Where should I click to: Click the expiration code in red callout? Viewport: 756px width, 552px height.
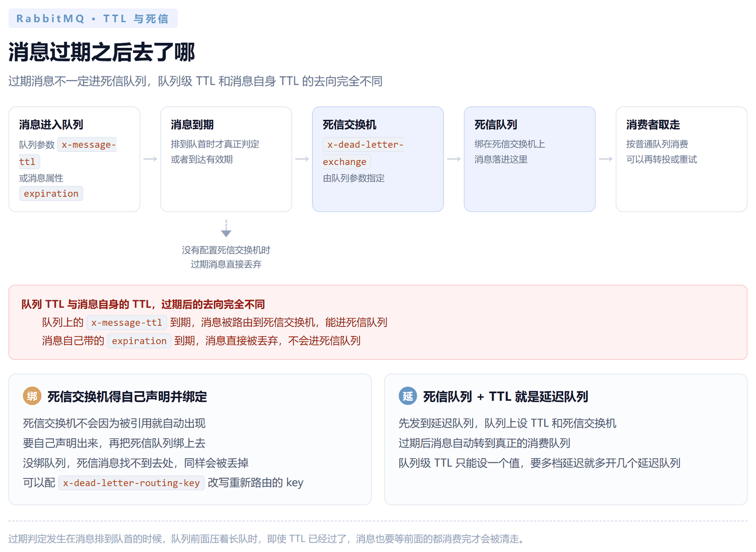(139, 341)
